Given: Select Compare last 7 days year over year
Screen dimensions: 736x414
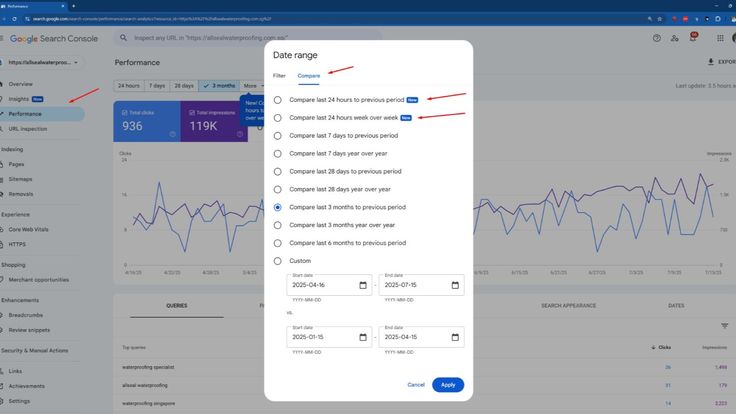Looking at the screenshot, I should [x=278, y=153].
